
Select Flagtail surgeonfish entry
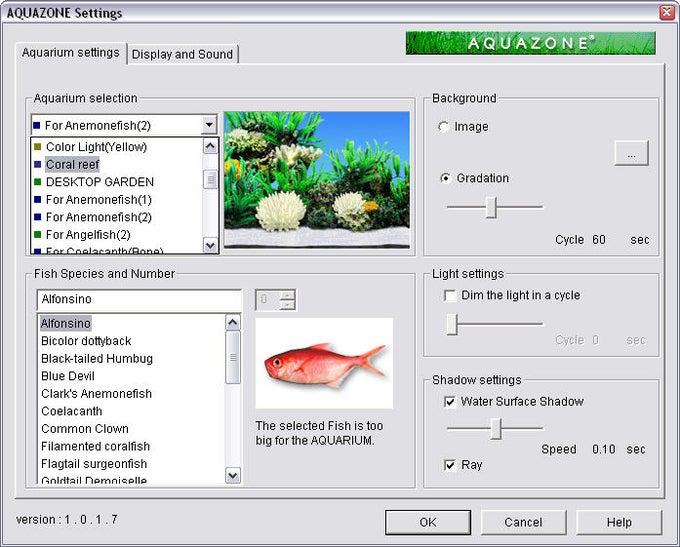pyautogui.click(x=94, y=464)
